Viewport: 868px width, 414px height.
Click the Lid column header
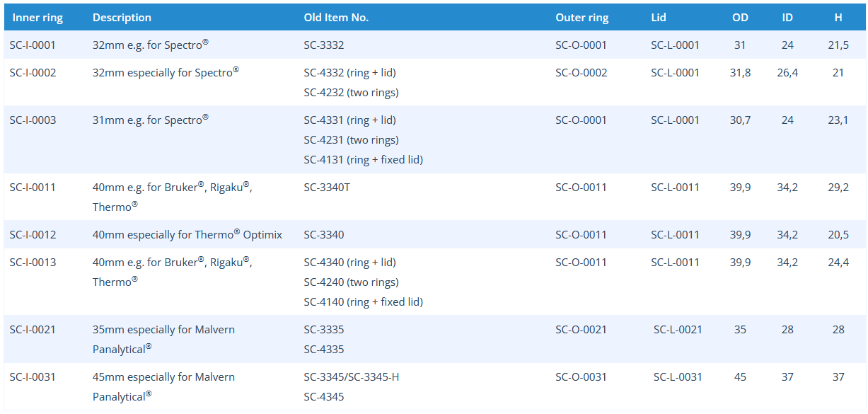tap(659, 18)
